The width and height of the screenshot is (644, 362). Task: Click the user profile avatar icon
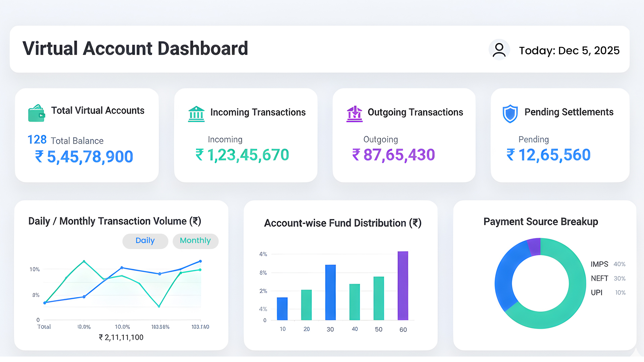(499, 50)
